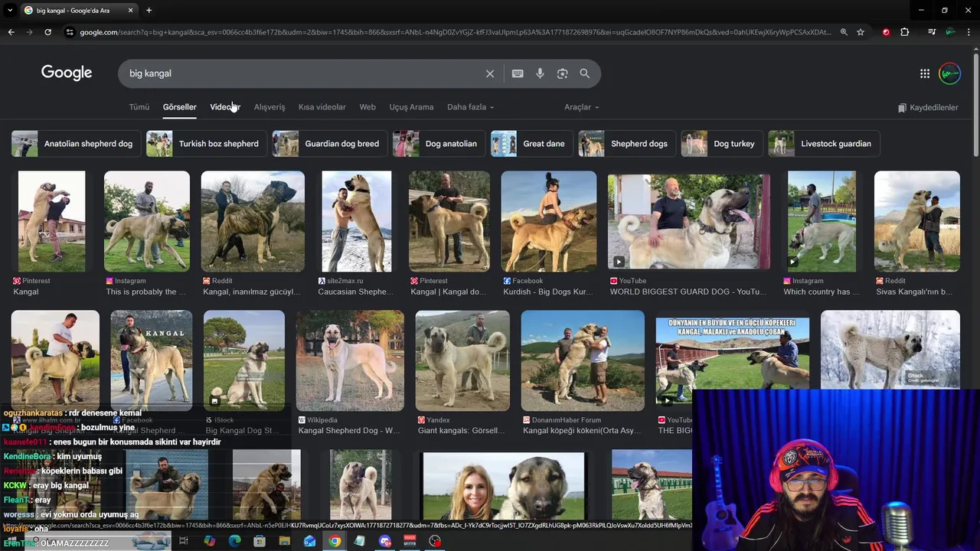Click the iStock 'Big Kangal Dog' link
980x551 pixels.
click(243, 431)
